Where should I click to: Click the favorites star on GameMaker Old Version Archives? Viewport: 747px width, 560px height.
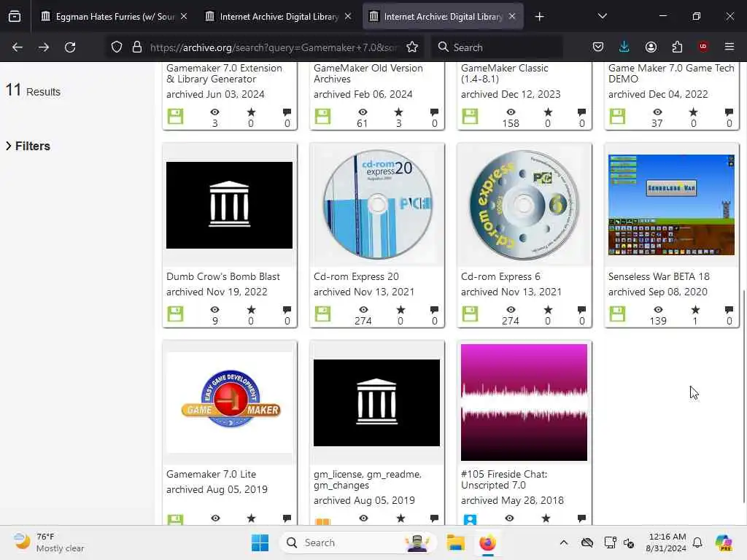399,112
